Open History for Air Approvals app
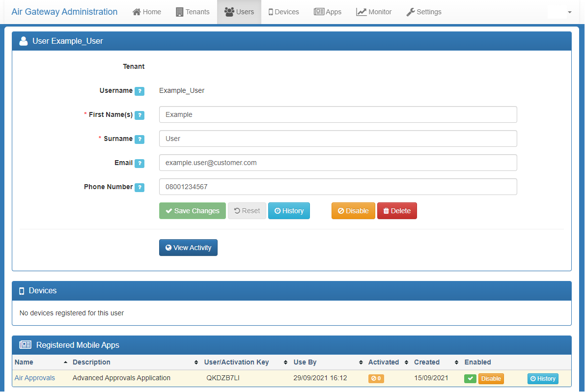The height and width of the screenshot is (392, 585). pos(543,379)
